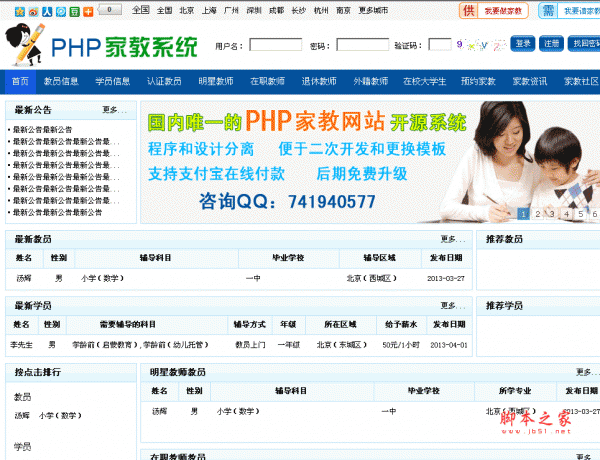Open the 首页 navigation tab
The height and width of the screenshot is (460, 600).
[x=20, y=81]
